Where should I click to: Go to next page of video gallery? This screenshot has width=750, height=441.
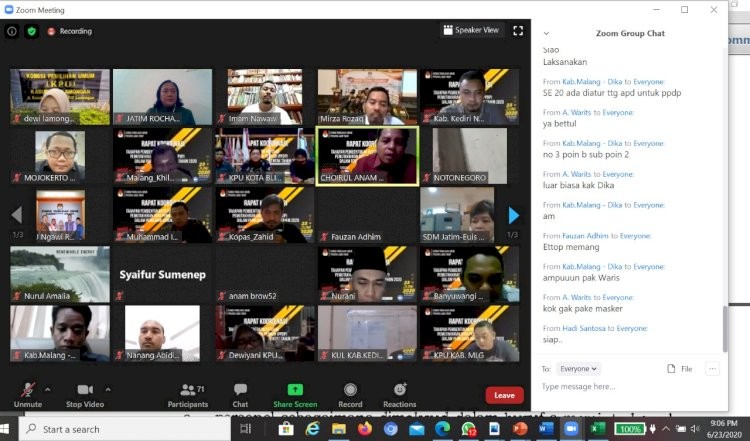coord(513,215)
